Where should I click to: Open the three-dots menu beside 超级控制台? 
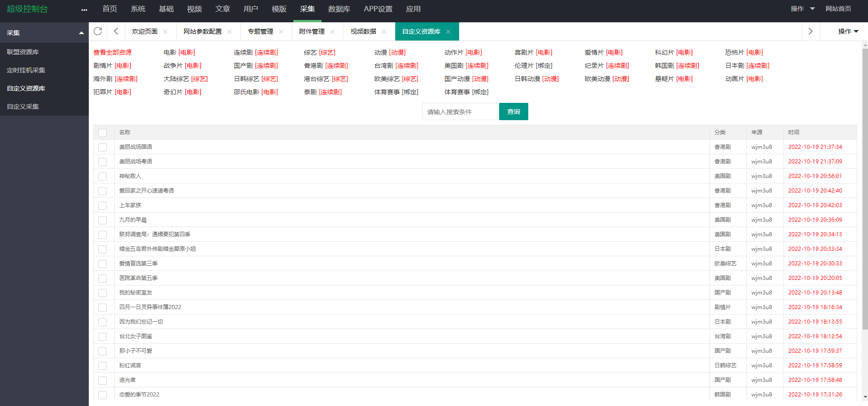[84, 10]
